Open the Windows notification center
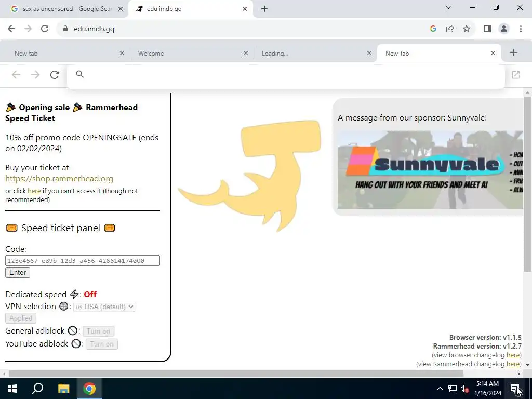532x399 pixels. click(515, 389)
